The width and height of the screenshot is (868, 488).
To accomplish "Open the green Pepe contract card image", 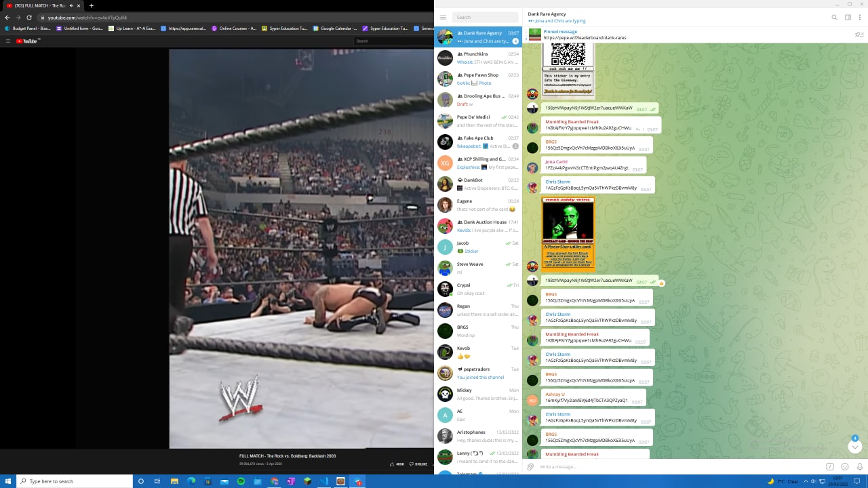I will [x=568, y=234].
